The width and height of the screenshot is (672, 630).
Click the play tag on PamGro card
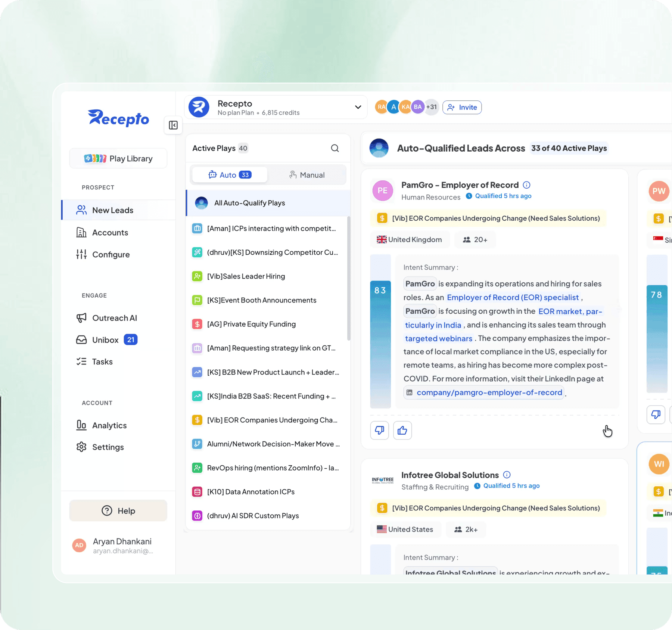click(x=488, y=218)
